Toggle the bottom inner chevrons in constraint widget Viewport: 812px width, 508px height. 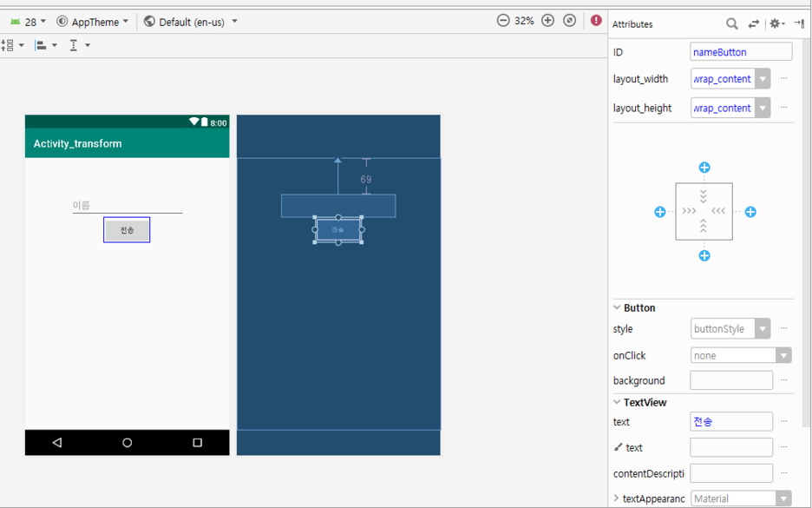704,226
